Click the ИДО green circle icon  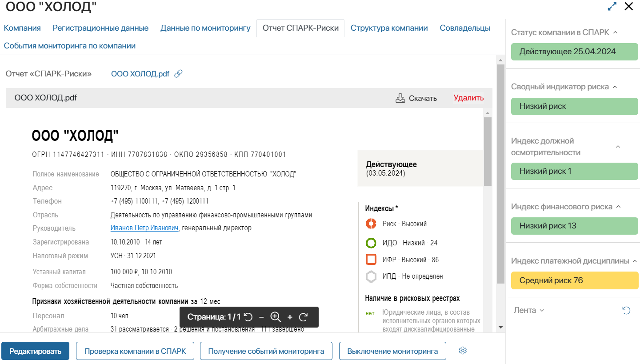(x=371, y=243)
